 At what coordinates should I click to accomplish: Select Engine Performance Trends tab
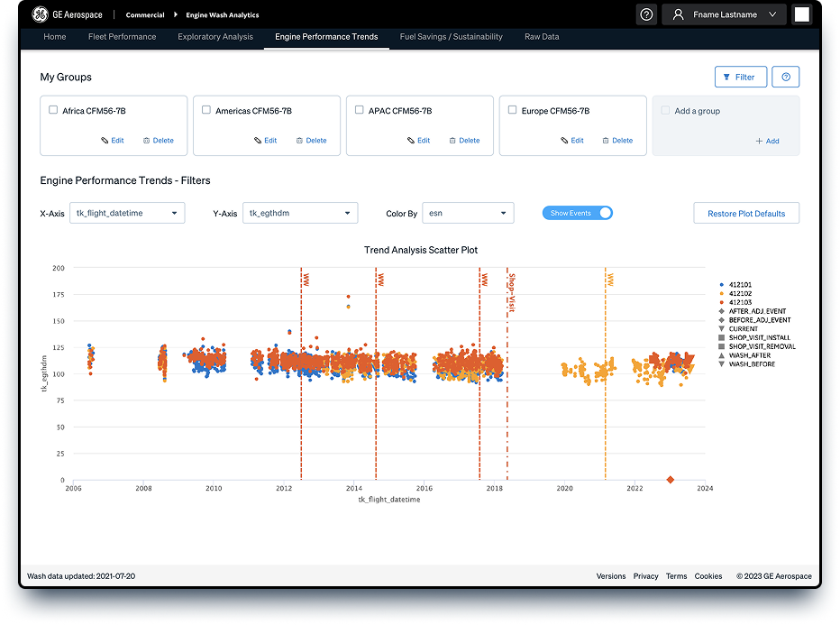pos(326,36)
